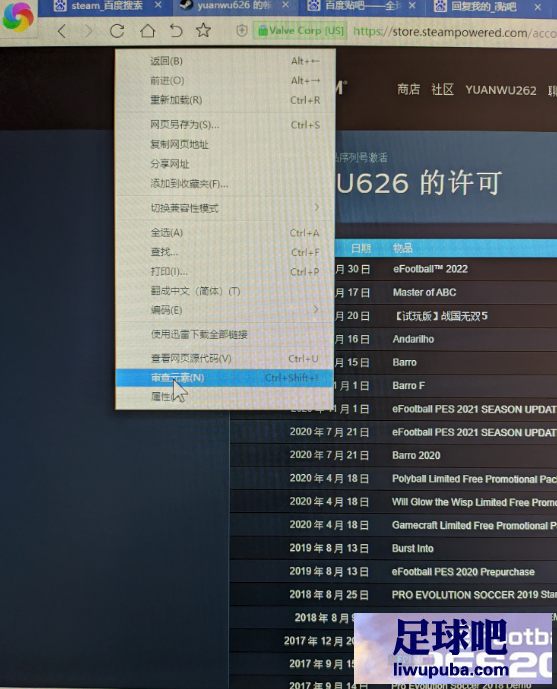Viewport: 557px width, 689px height.
Task: Choose 网页另存为(S)... menu entry
Action: point(224,125)
